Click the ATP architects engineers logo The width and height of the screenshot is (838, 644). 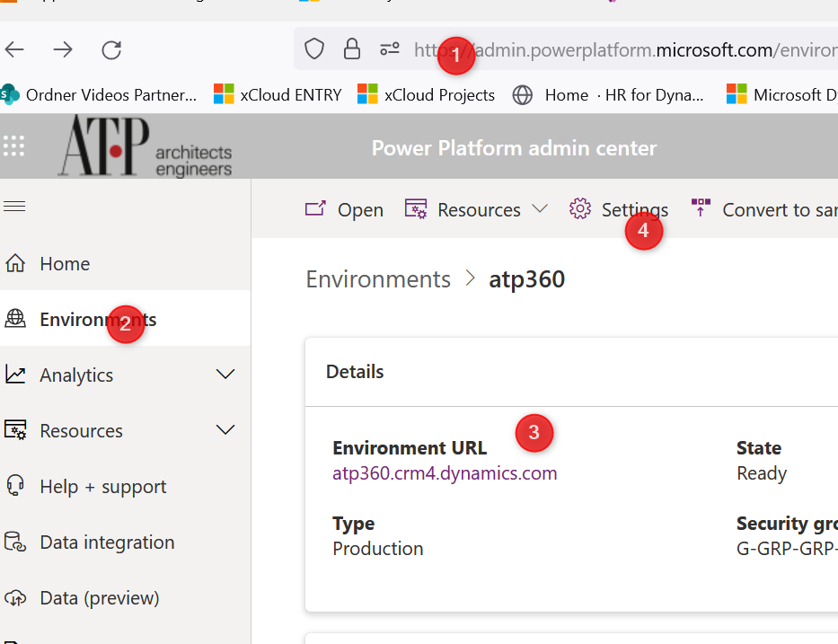click(x=145, y=146)
